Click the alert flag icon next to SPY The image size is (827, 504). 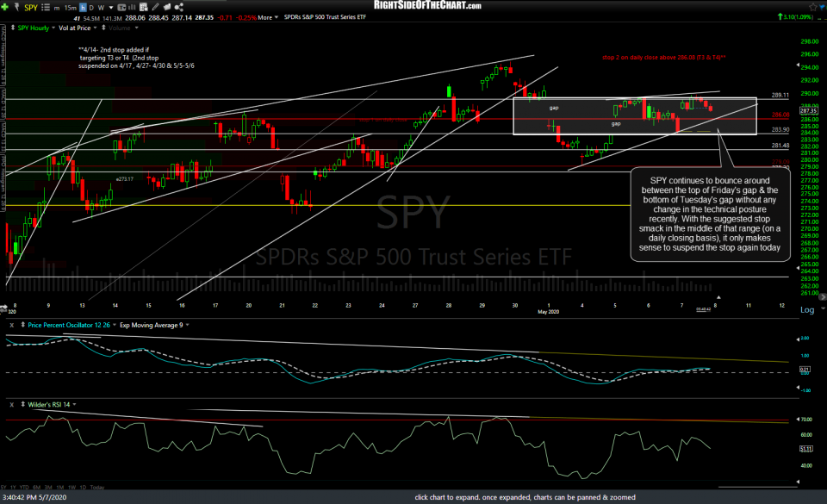(x=16, y=7)
